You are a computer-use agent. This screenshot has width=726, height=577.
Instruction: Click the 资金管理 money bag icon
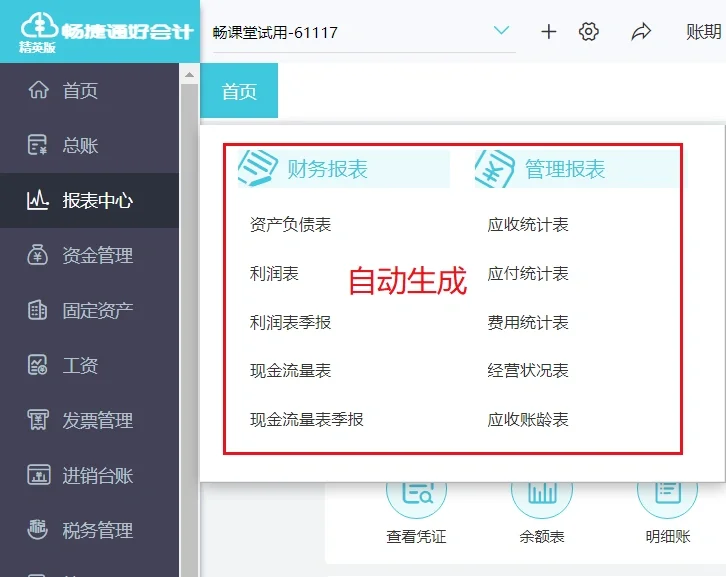[x=38, y=255]
